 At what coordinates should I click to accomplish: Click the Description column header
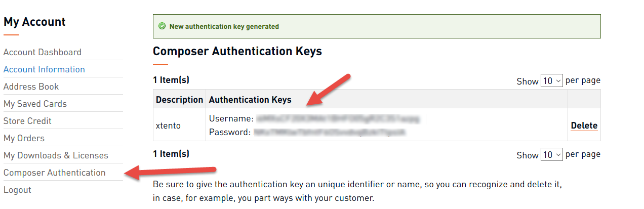point(179,100)
